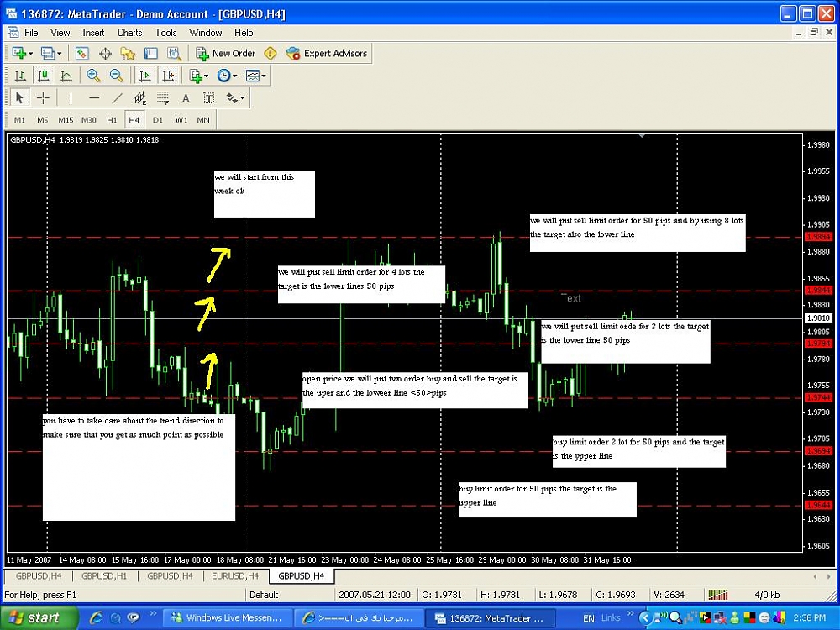Switch chart to Candlesticks icon

(x=44, y=76)
